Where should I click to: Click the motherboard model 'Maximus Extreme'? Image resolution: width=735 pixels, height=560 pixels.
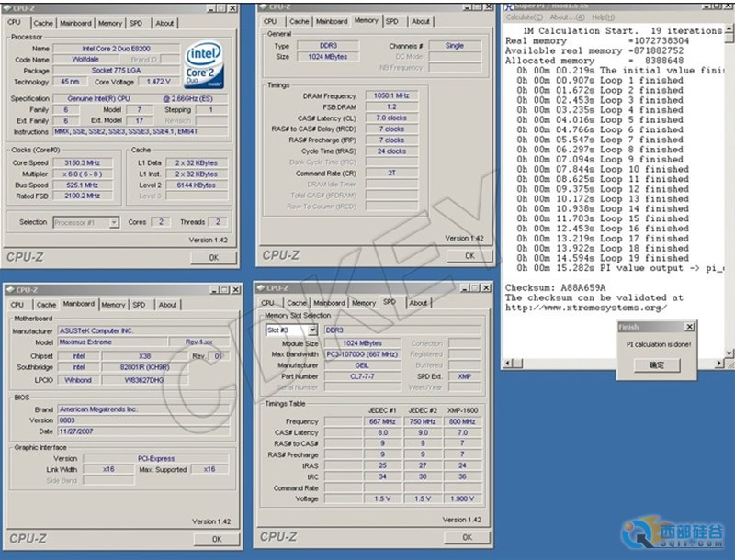[x=113, y=342]
